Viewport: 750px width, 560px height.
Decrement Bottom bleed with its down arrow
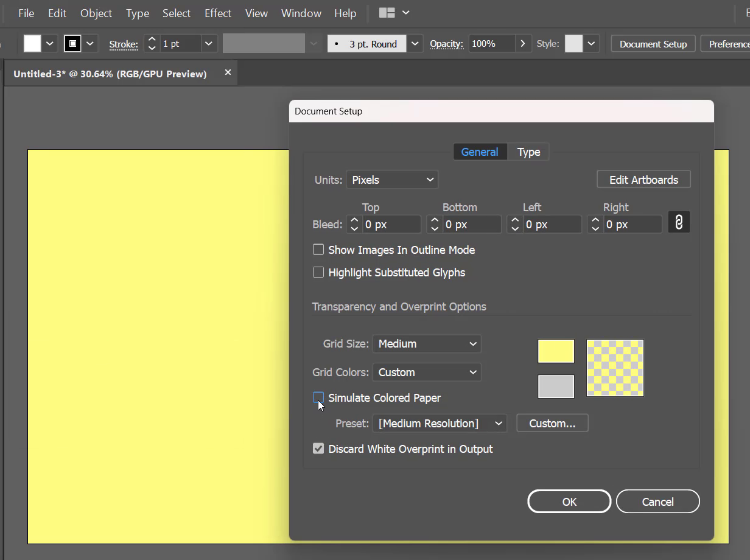tap(434, 228)
